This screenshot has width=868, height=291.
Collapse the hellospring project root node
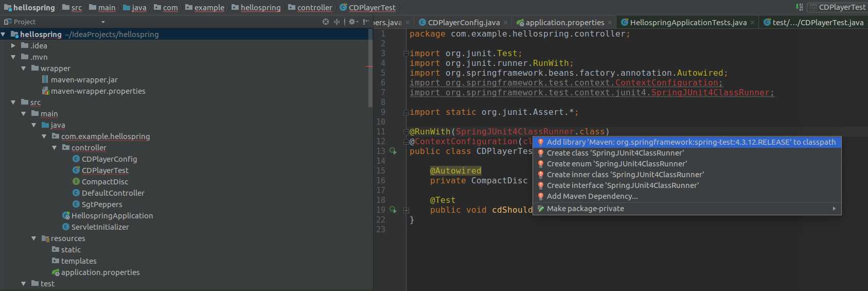(x=3, y=35)
